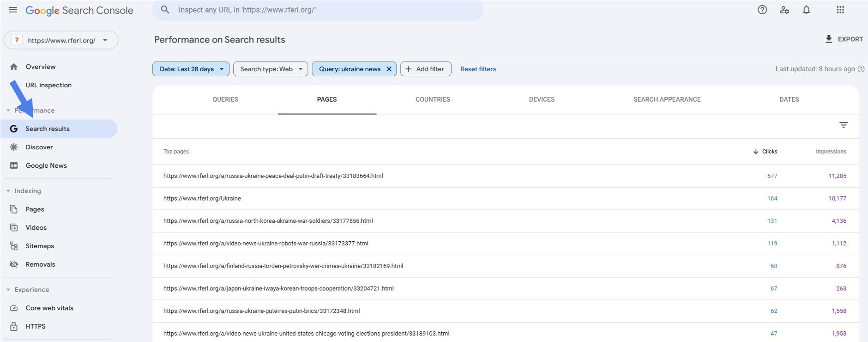Focus the Inspect any URL search field
Screen dimensions: 868x342
318,10
